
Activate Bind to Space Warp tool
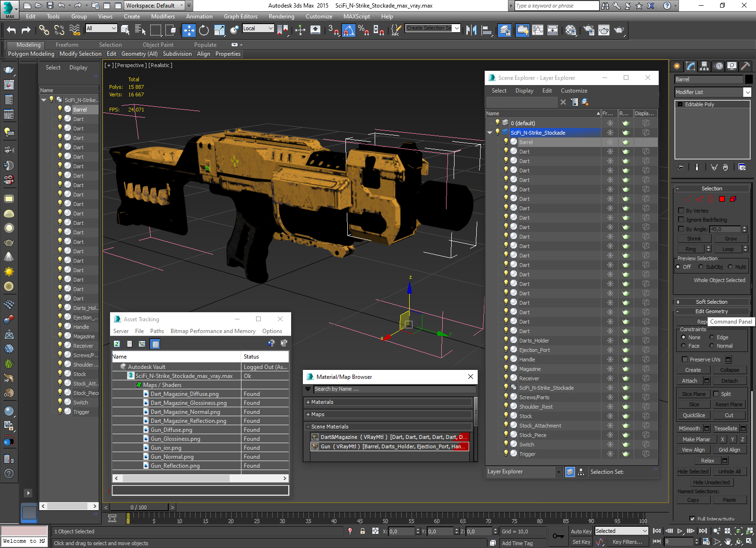coord(75,30)
